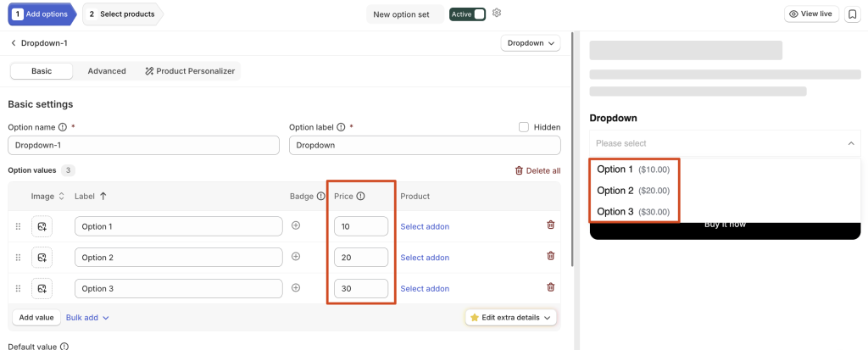Click Select addon for Option 3
The width and height of the screenshot is (868, 350).
(426, 288)
